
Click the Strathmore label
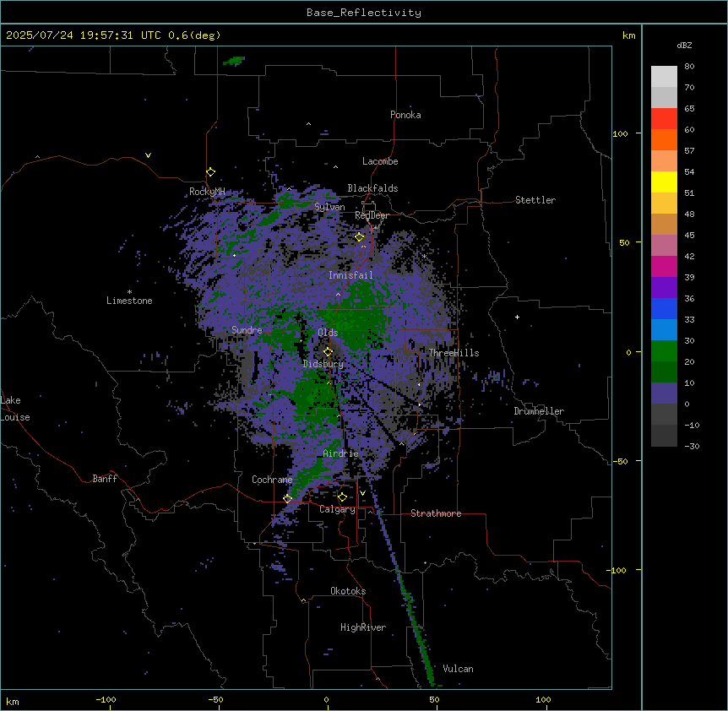tap(436, 513)
